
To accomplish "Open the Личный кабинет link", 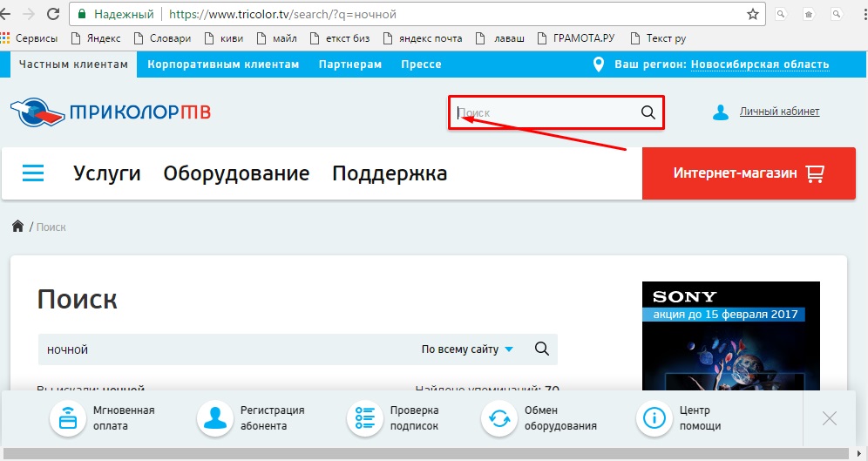I will (x=779, y=112).
